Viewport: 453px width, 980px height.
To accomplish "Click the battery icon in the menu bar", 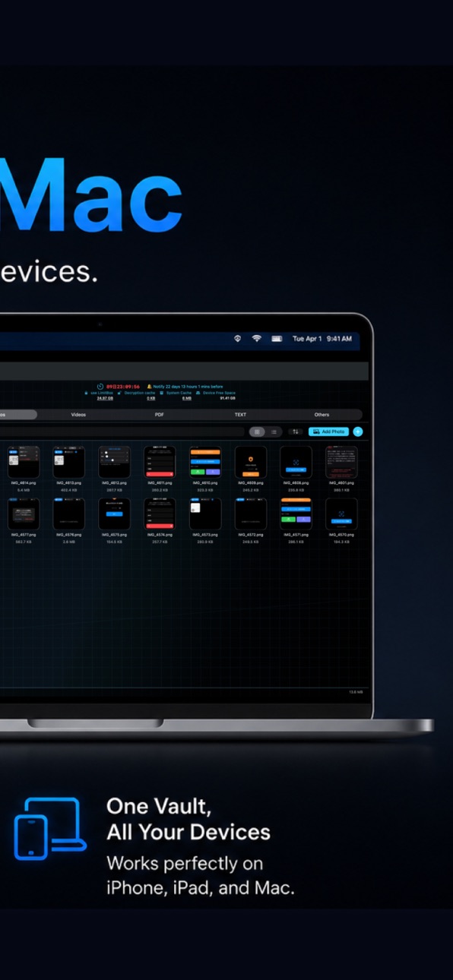I will (x=277, y=339).
